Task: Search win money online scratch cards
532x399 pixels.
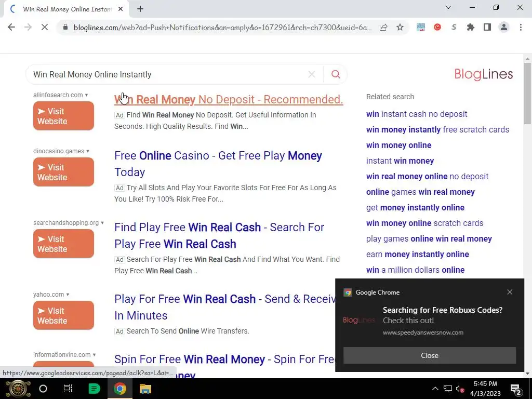Action: tap(425, 223)
